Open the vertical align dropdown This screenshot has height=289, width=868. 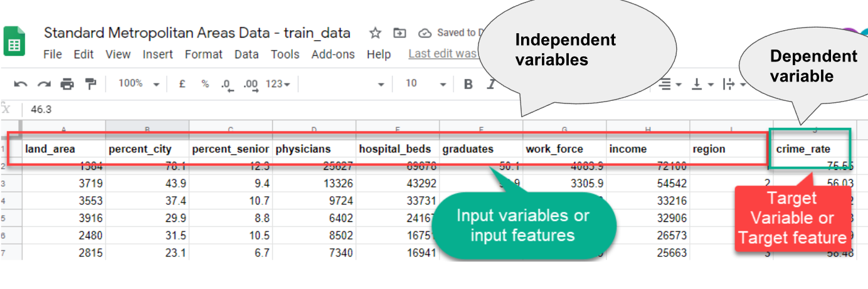[701, 84]
